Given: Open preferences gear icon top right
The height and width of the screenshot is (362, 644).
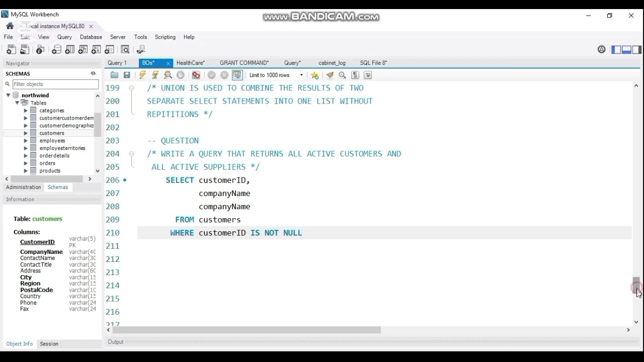Looking at the screenshot, I should (602, 49).
